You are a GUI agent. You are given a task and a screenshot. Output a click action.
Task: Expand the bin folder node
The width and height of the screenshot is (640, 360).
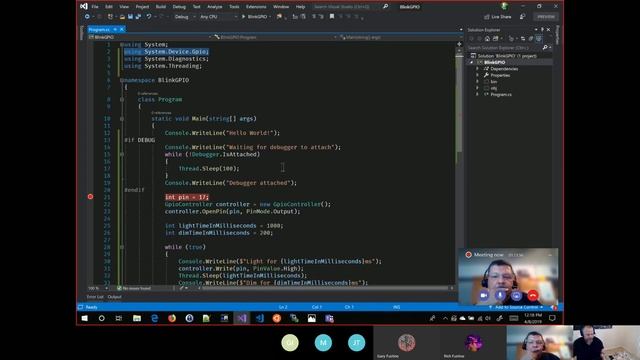pyautogui.click(x=477, y=82)
